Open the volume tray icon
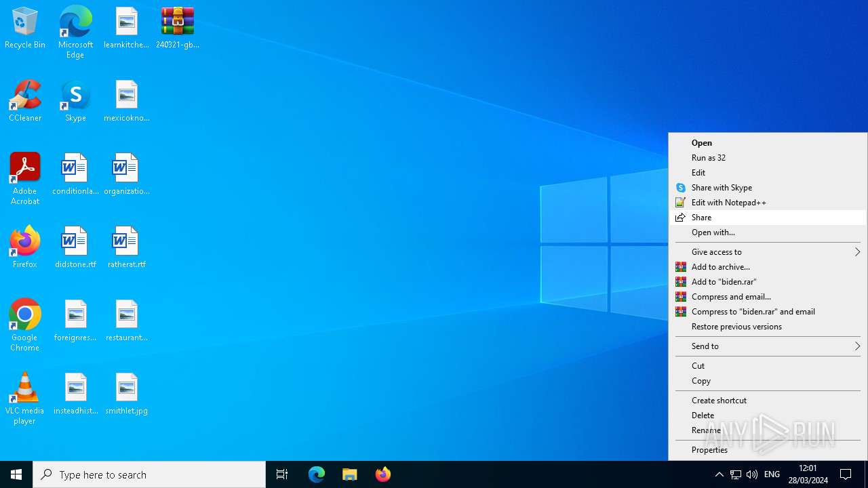 [752, 474]
